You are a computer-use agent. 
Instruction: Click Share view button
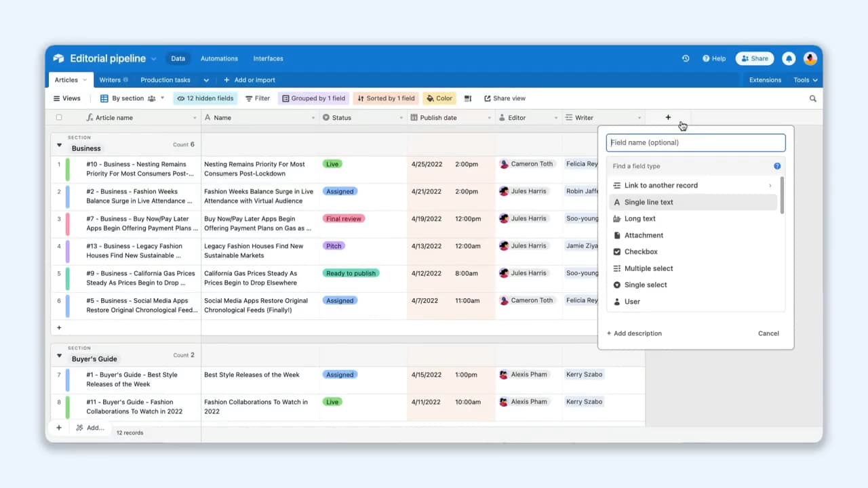coord(505,98)
